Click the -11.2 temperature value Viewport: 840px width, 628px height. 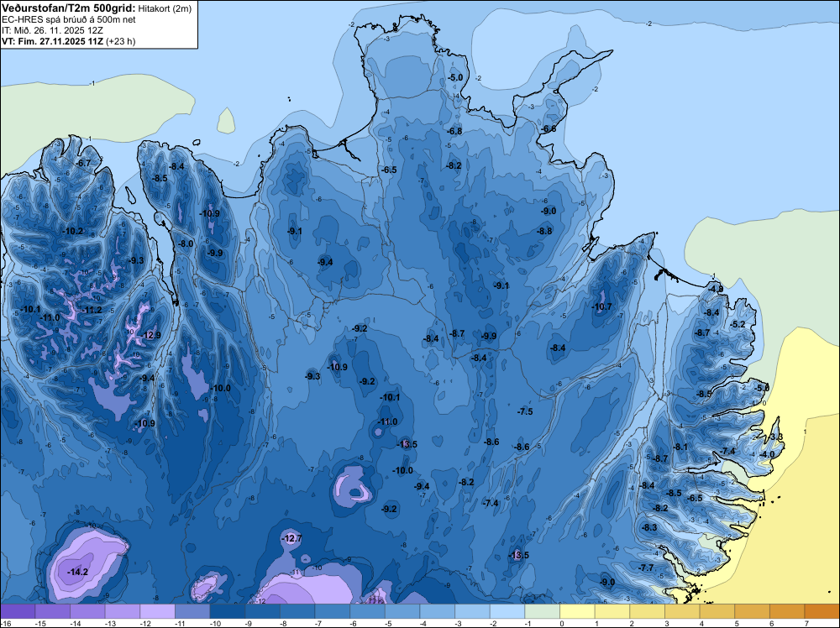(92, 310)
